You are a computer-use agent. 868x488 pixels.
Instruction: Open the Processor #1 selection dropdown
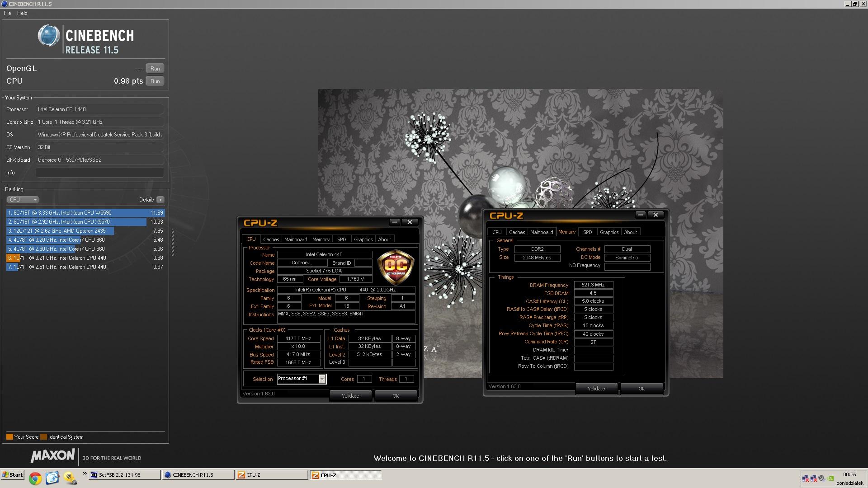pyautogui.click(x=322, y=379)
